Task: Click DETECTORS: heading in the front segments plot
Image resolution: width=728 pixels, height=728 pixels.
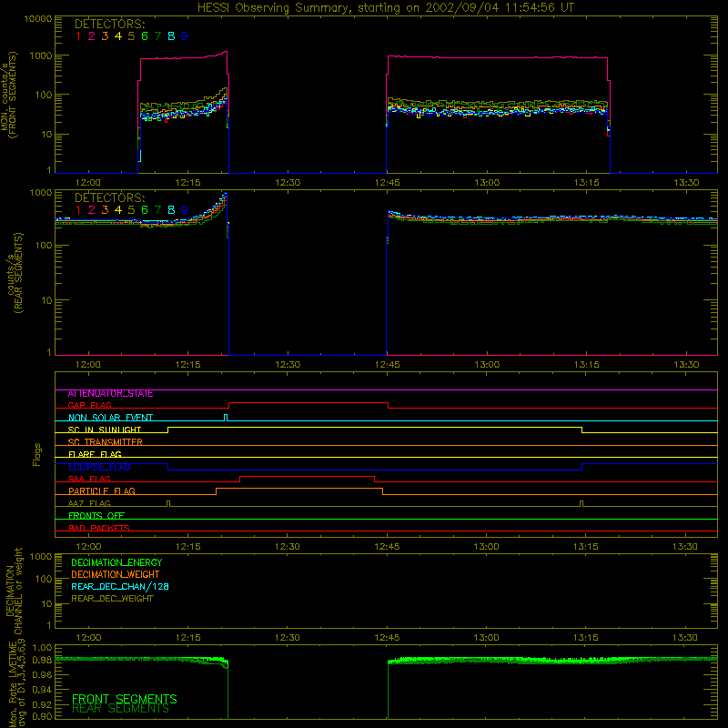Action: (110, 25)
